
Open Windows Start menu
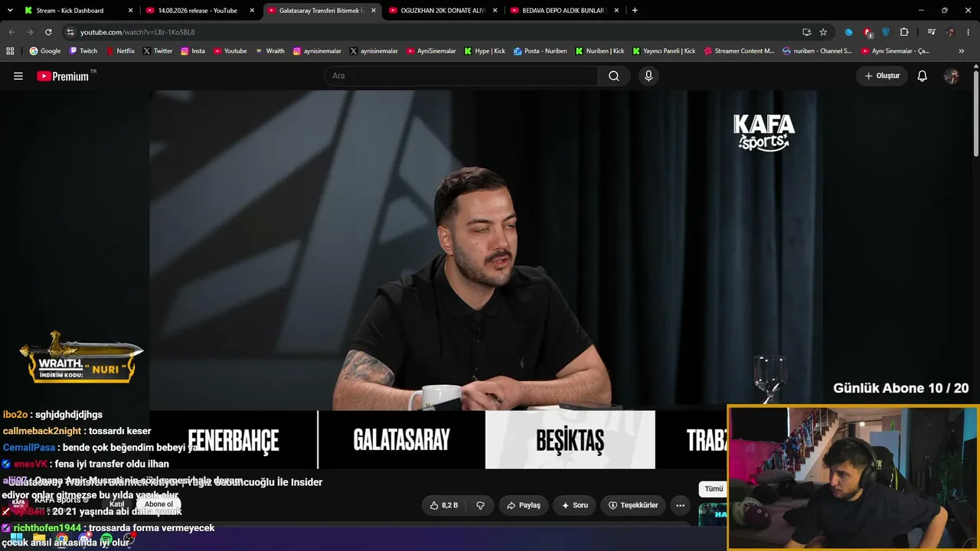pyautogui.click(x=15, y=540)
